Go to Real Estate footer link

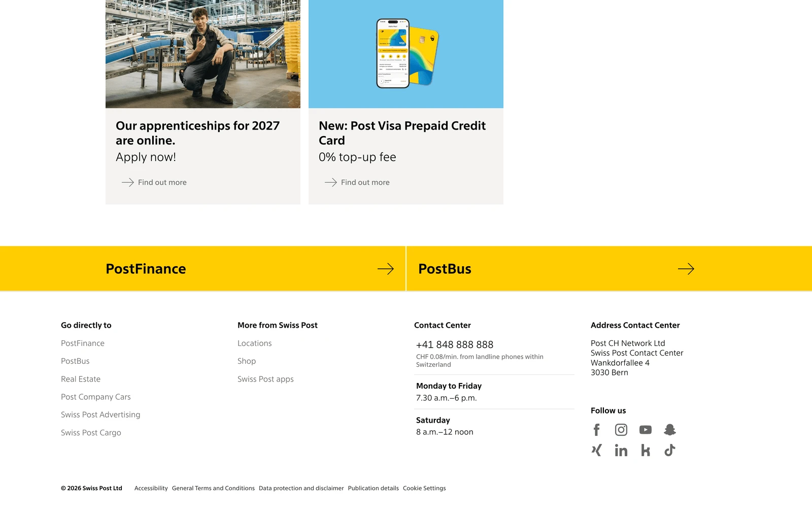click(x=81, y=379)
